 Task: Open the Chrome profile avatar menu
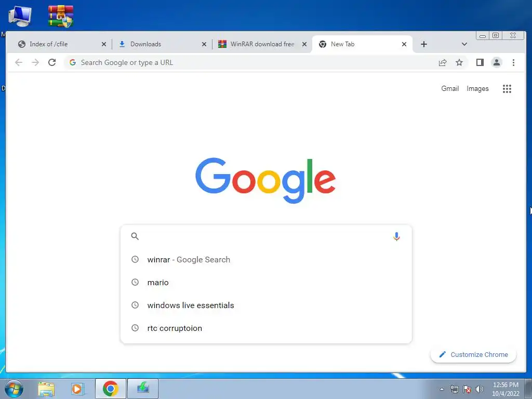(x=496, y=62)
